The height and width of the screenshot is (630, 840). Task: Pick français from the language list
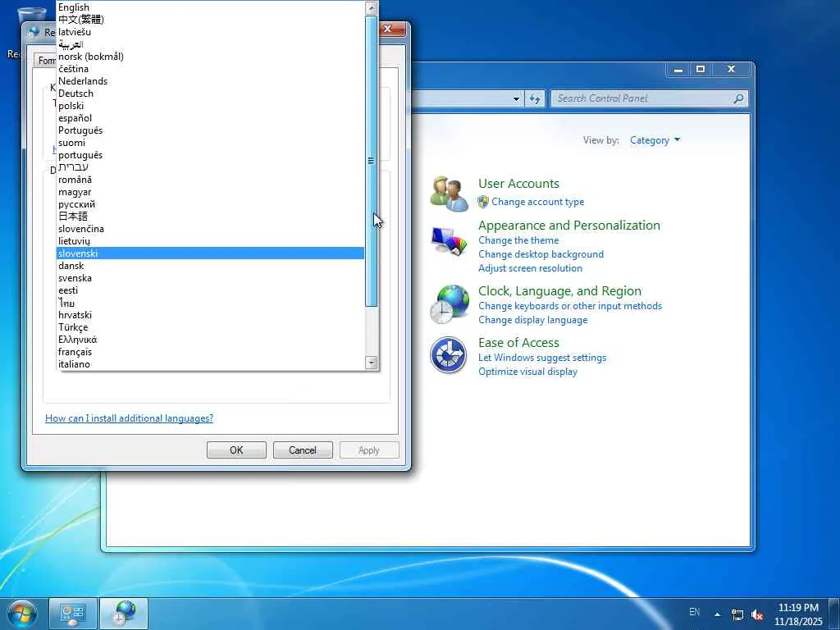(210, 352)
